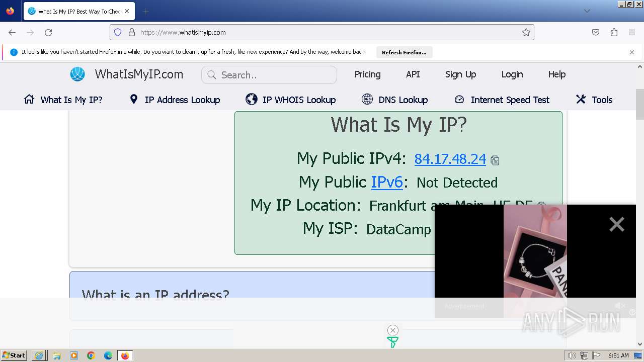
Task: Close the video advertisement overlay
Action: (616, 224)
